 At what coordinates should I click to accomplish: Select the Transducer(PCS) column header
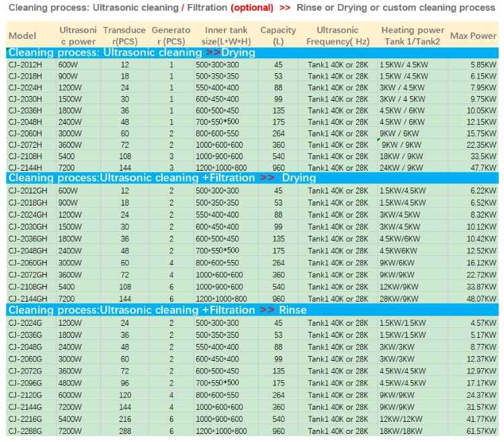point(124,36)
